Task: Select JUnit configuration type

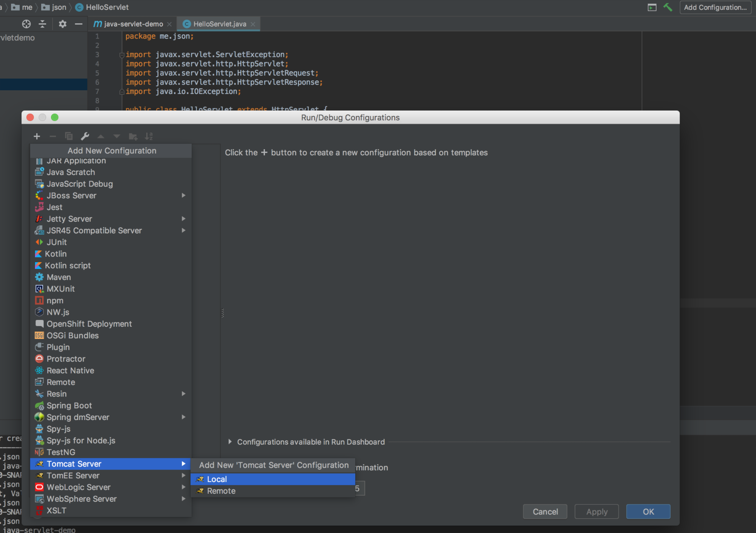Action: [x=57, y=242]
